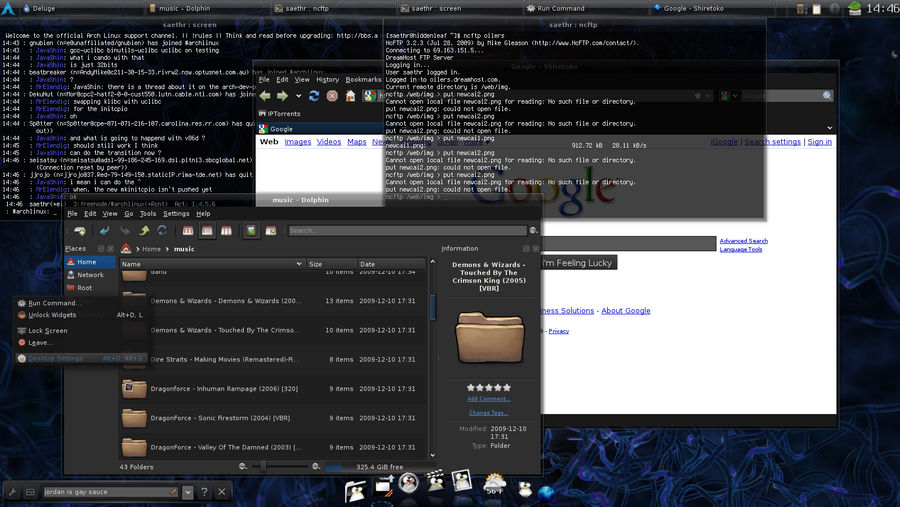Click zoom out icon in Dolphin status bar

(243, 467)
